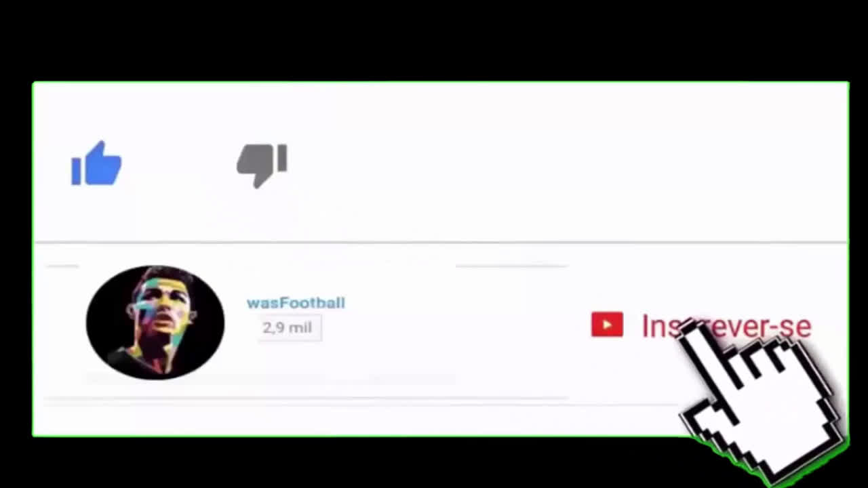The image size is (868, 488).
Task: Click the black letterbox bar above the panel
Action: pyautogui.click(x=434, y=39)
